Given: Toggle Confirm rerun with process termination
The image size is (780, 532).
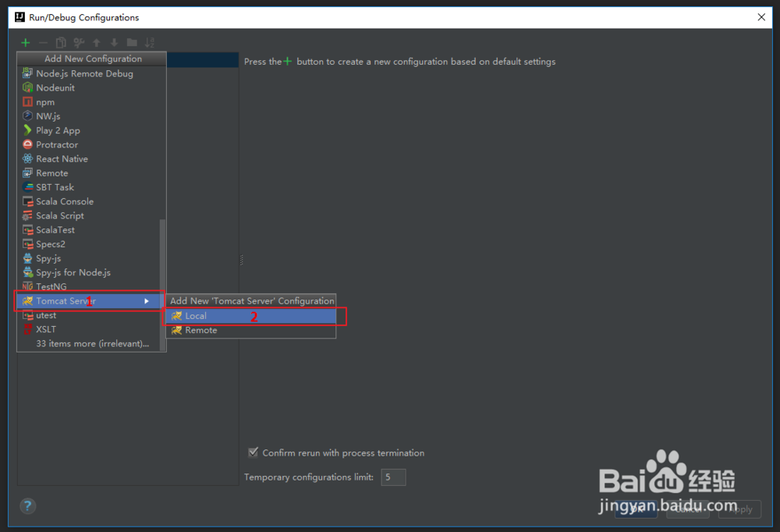Looking at the screenshot, I should pos(253,452).
